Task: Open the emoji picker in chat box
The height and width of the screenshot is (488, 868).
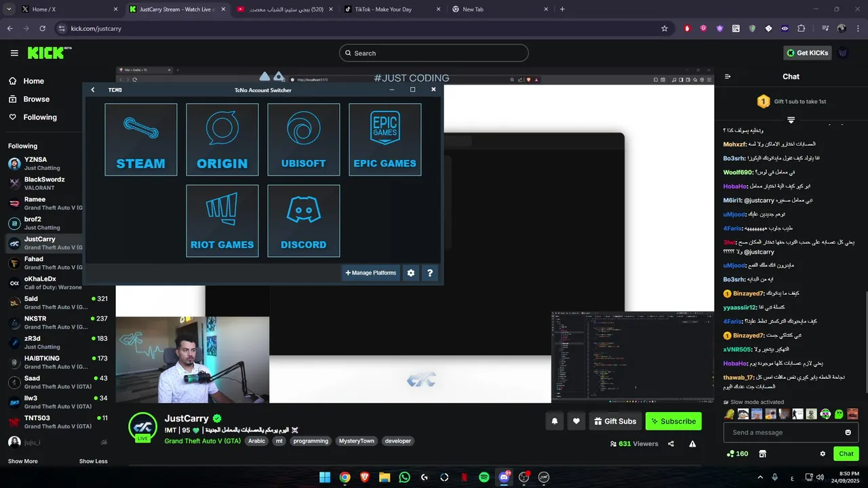Action: 848,432
